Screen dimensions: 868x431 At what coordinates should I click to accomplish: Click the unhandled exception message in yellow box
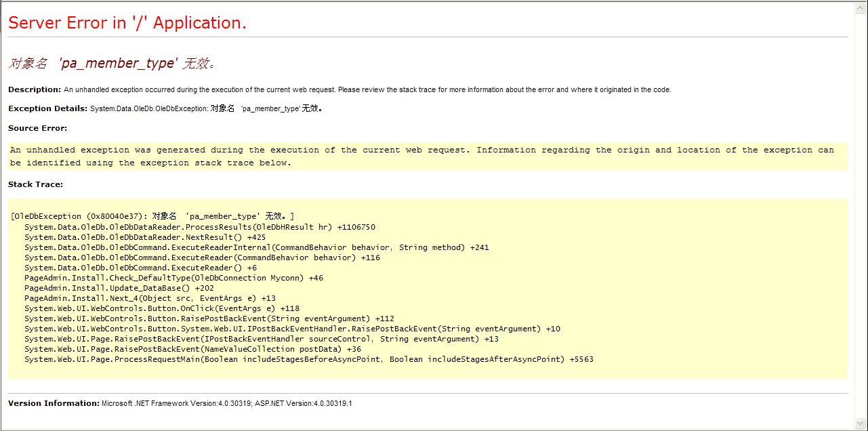(x=421, y=156)
